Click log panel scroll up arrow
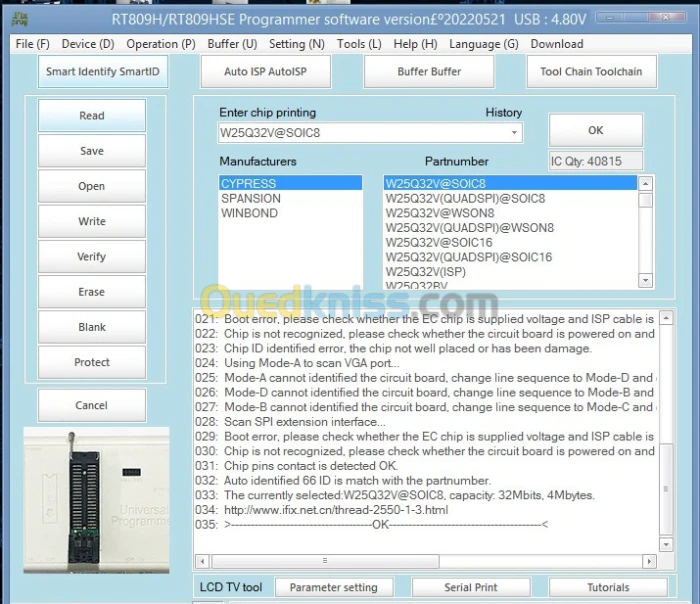The image size is (700, 604). 666,318
